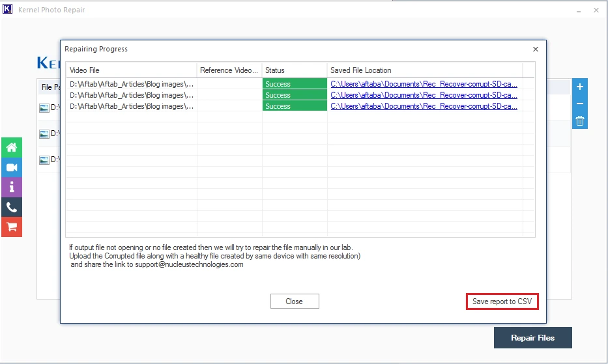This screenshot has width=608, height=364.
Task: Open the video camera sidebar icon
Action: coord(11,167)
